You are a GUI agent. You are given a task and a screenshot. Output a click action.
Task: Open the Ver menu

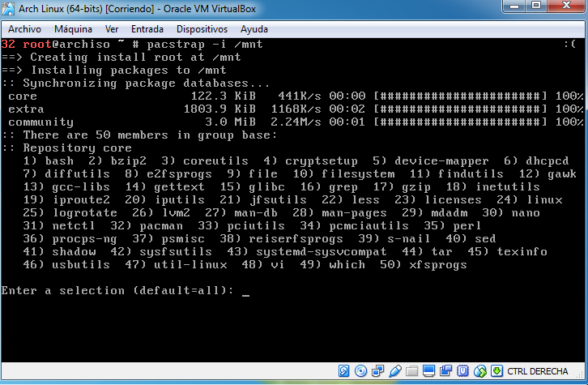(x=112, y=29)
